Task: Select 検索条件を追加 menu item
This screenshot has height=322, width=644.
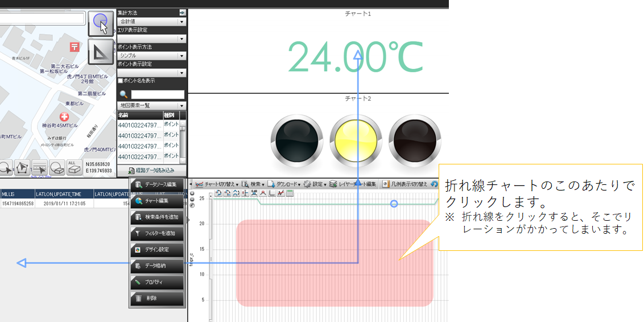Action: point(156,217)
